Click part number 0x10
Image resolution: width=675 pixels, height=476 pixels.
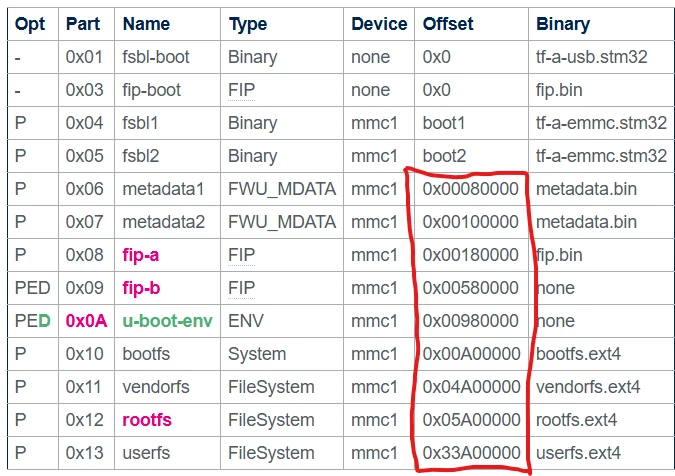pyautogui.click(x=84, y=354)
